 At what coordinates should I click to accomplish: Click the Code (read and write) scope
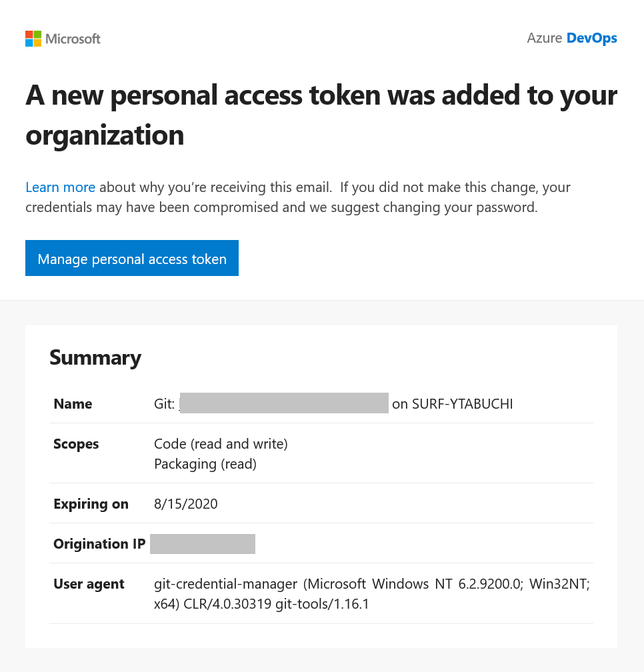pyautogui.click(x=221, y=444)
